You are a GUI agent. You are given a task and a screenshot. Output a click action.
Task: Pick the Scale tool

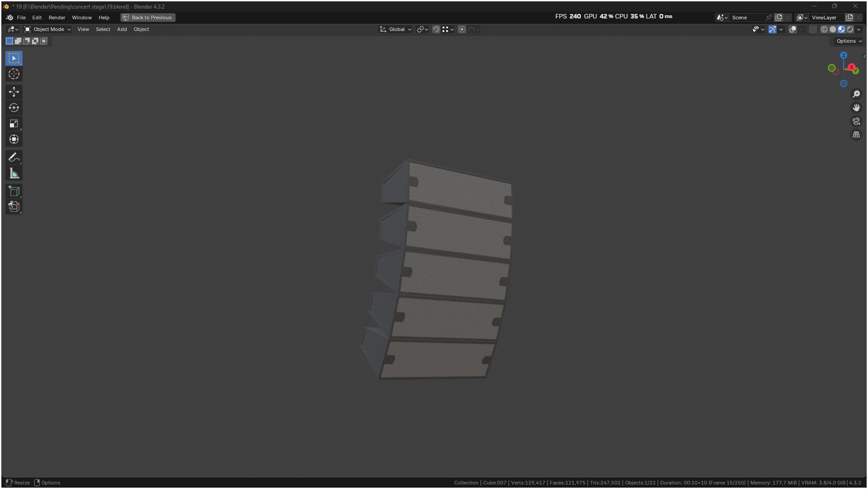click(x=14, y=123)
